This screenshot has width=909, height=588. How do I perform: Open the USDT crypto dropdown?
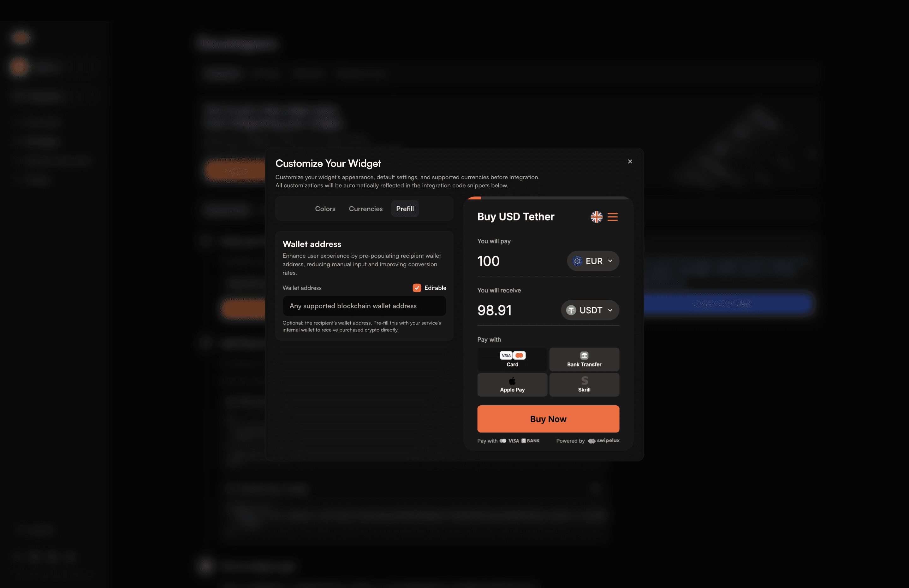(x=590, y=310)
